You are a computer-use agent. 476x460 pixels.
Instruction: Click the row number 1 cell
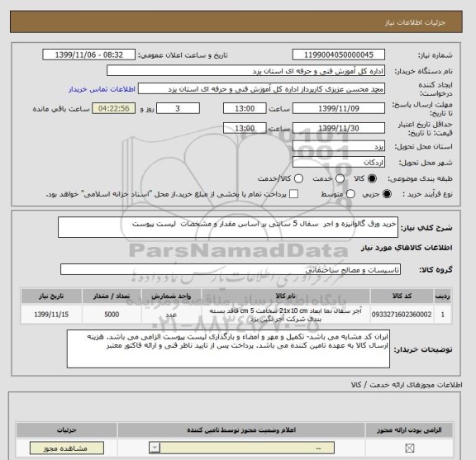tap(443, 315)
